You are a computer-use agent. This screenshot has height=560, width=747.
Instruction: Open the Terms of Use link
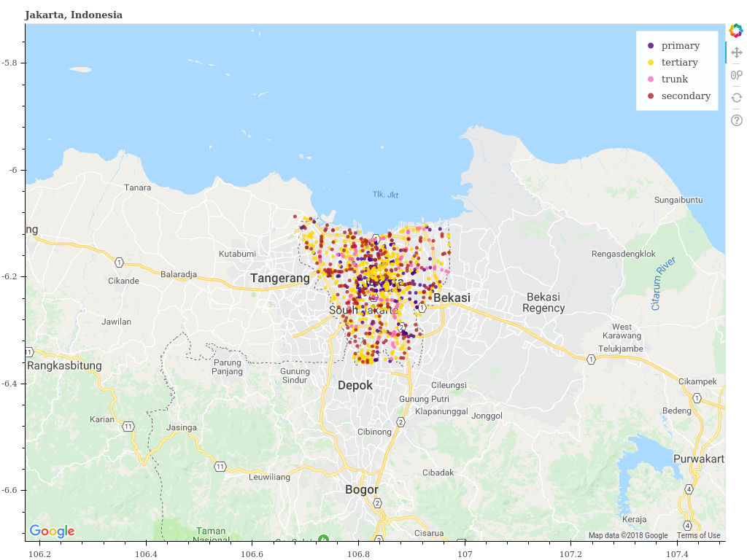pos(698,536)
